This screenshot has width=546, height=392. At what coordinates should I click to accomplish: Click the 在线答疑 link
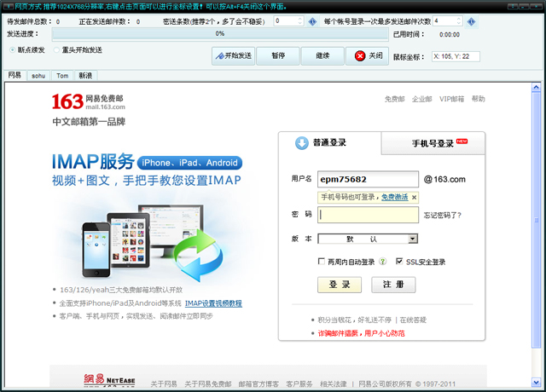coord(413,320)
